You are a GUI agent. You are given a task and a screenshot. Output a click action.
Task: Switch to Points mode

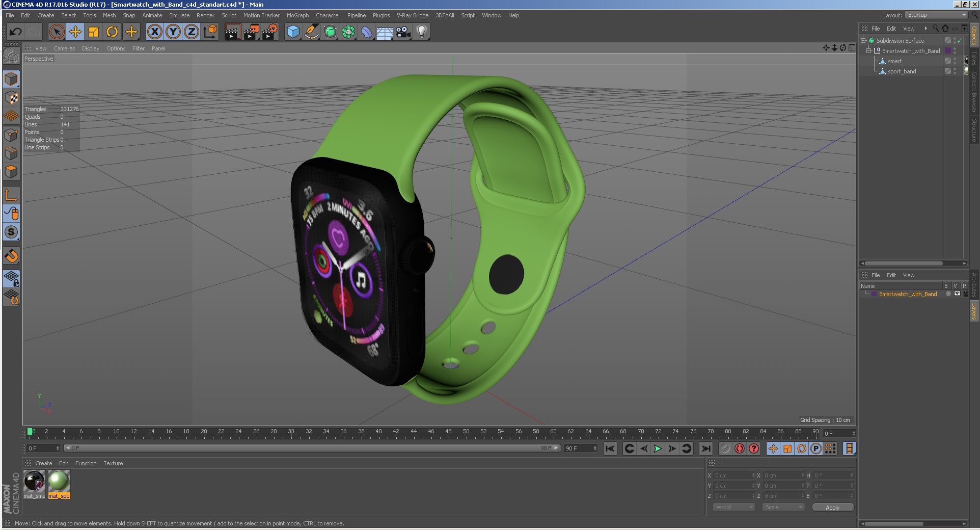(x=11, y=135)
